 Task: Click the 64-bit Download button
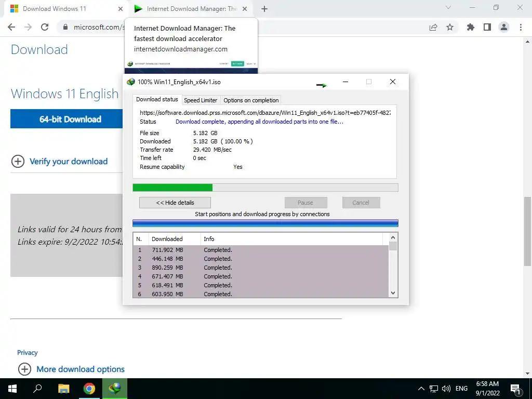point(66,119)
